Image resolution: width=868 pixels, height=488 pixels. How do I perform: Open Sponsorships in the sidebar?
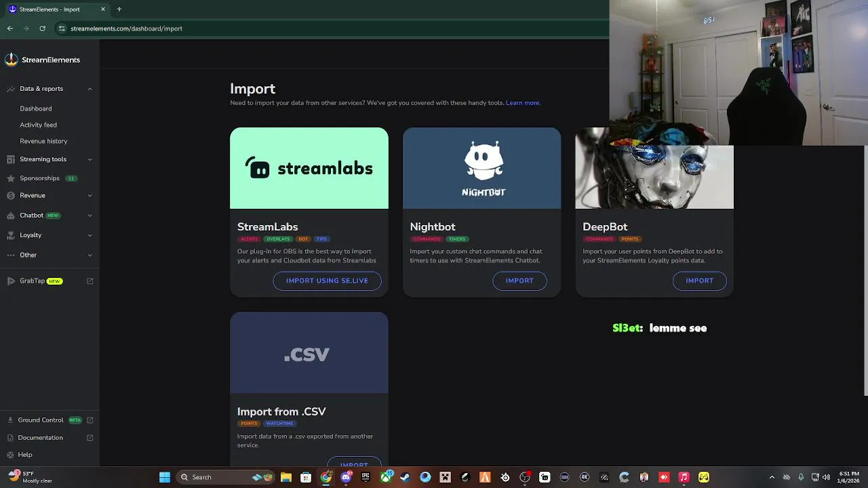coord(39,178)
